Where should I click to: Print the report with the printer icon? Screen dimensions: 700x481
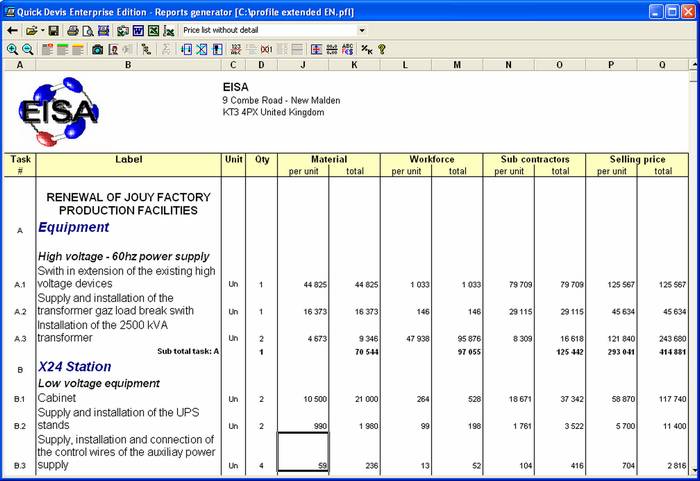pos(73,31)
